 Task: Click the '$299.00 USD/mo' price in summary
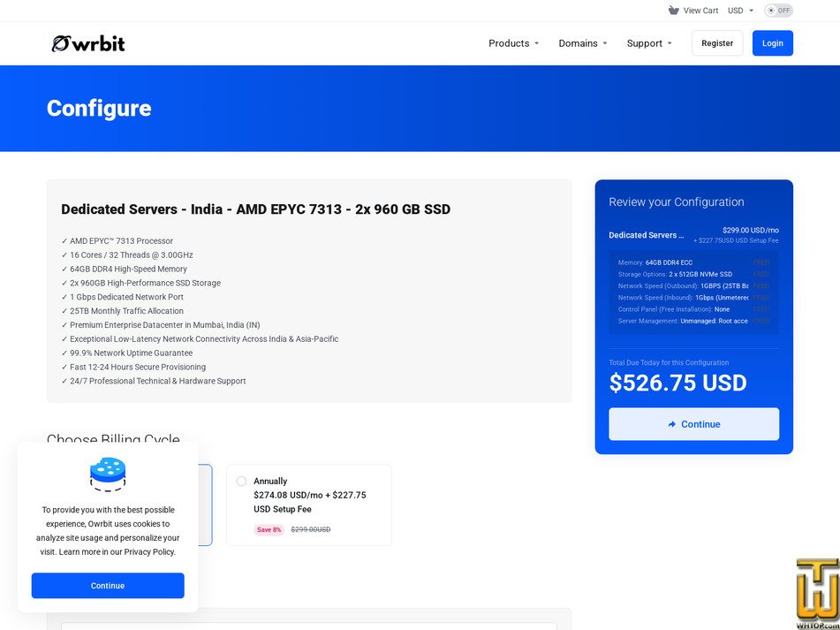pyautogui.click(x=751, y=231)
